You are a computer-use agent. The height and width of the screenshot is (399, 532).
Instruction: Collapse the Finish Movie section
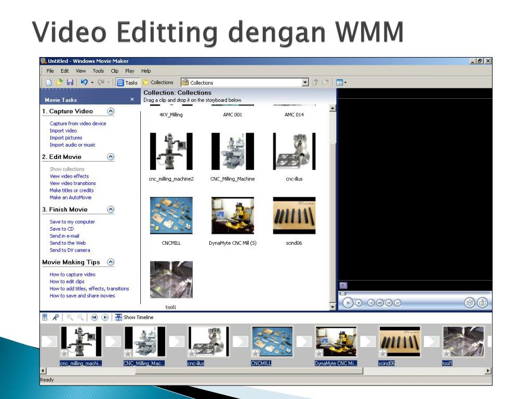pos(111,209)
